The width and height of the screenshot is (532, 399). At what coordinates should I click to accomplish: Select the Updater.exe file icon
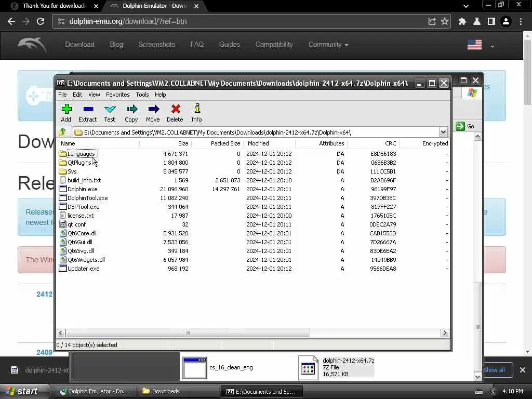tap(63, 269)
